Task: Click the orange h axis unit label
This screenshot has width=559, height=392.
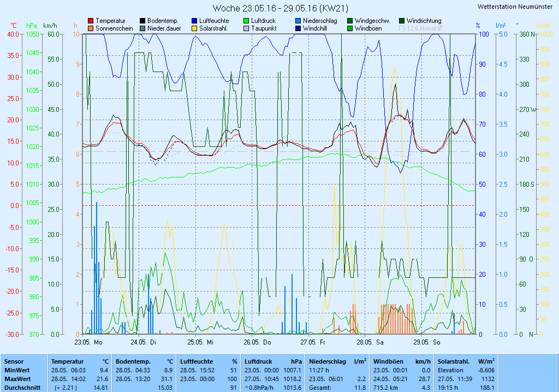Action: [75, 26]
